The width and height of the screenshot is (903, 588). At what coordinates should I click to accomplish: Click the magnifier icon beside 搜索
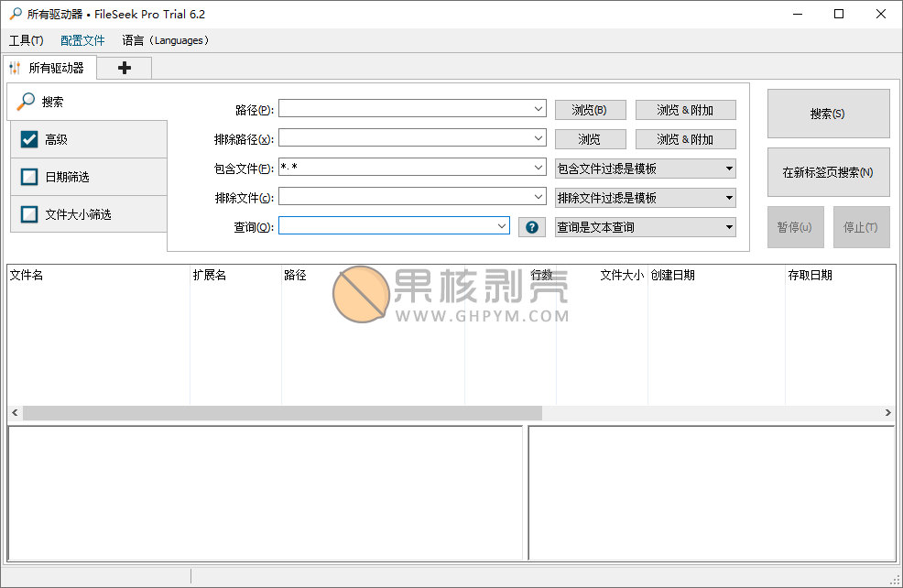(x=26, y=102)
